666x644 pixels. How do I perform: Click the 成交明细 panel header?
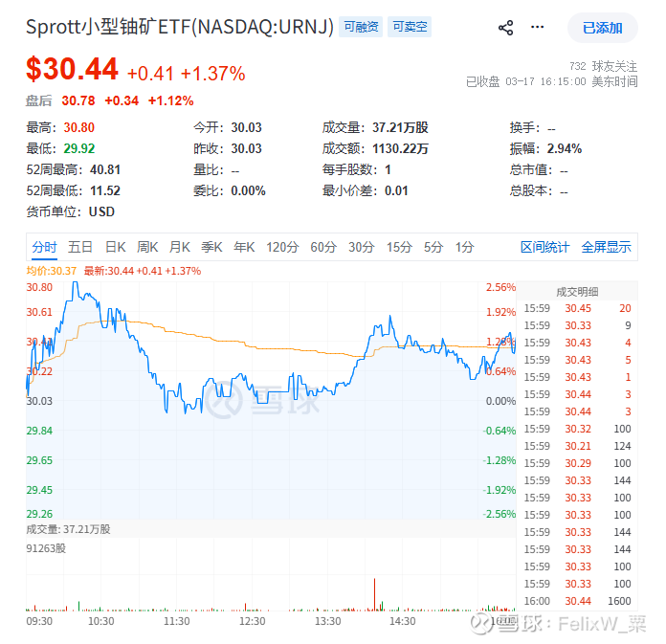pos(577,292)
